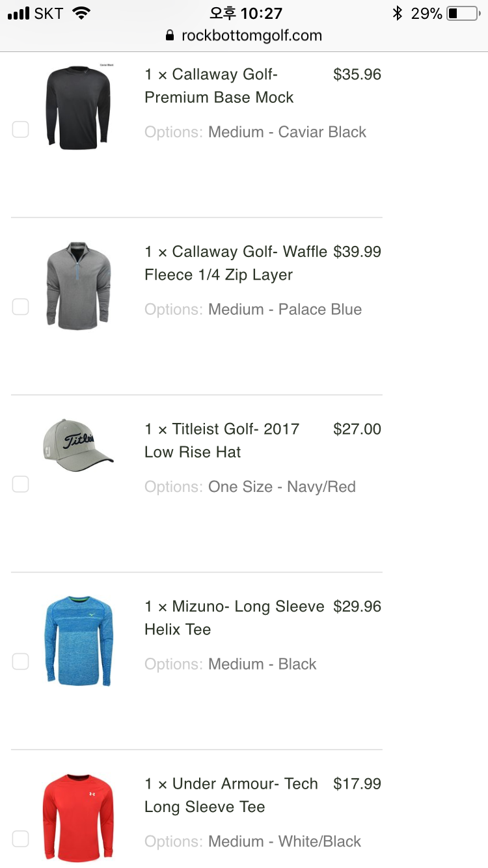Open Callaway Golf- Premium Base Mock link
The image size is (488, 868).
(219, 86)
